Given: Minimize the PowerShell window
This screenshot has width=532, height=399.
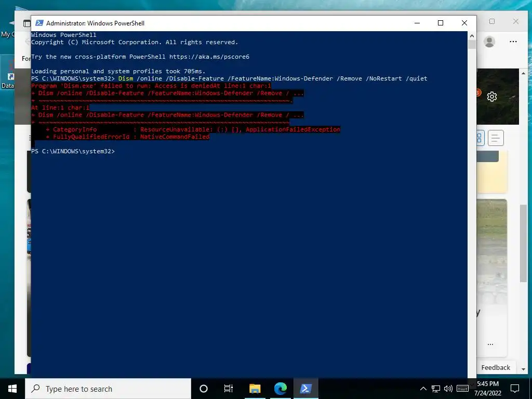Looking at the screenshot, I should [x=417, y=23].
